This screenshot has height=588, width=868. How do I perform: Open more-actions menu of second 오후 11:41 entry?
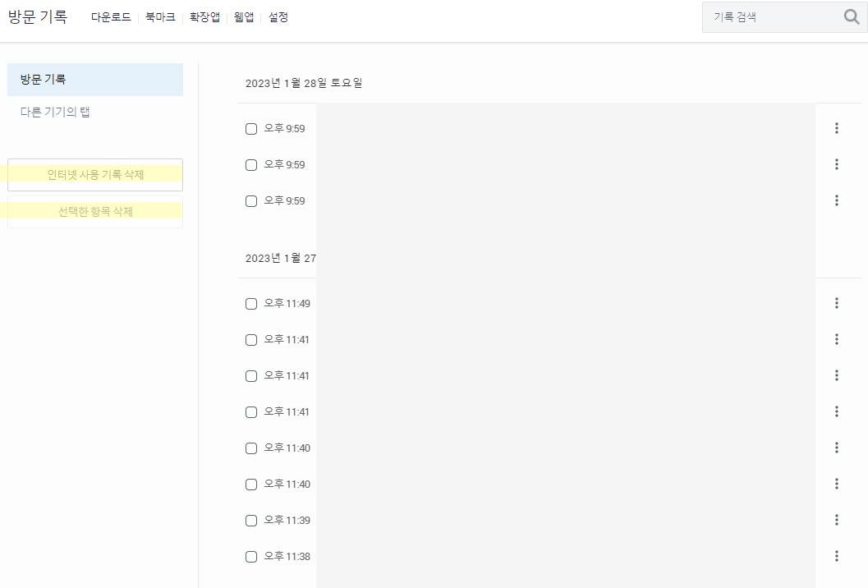point(837,375)
